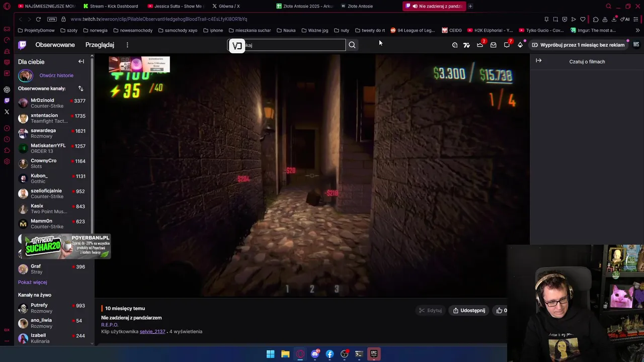Screen dimensions: 644x362
Task: Open Twitch inbox envelope icon
Action: pos(493,45)
